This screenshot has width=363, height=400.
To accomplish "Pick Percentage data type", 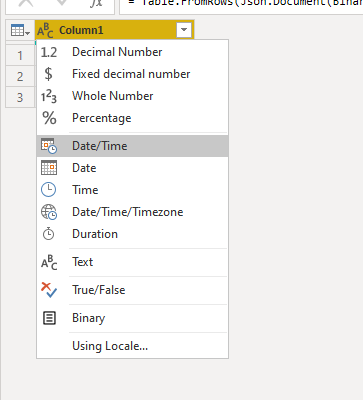I will [132, 118].
